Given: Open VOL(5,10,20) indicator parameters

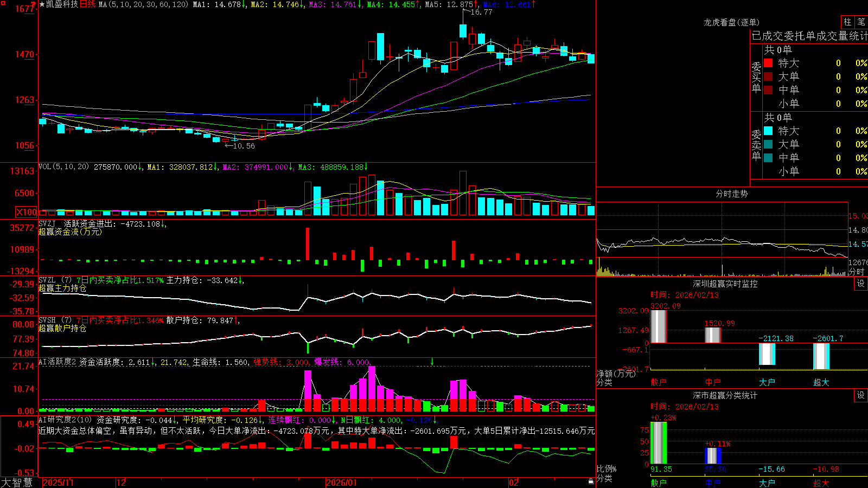Looking at the screenshot, I should 63,166.
